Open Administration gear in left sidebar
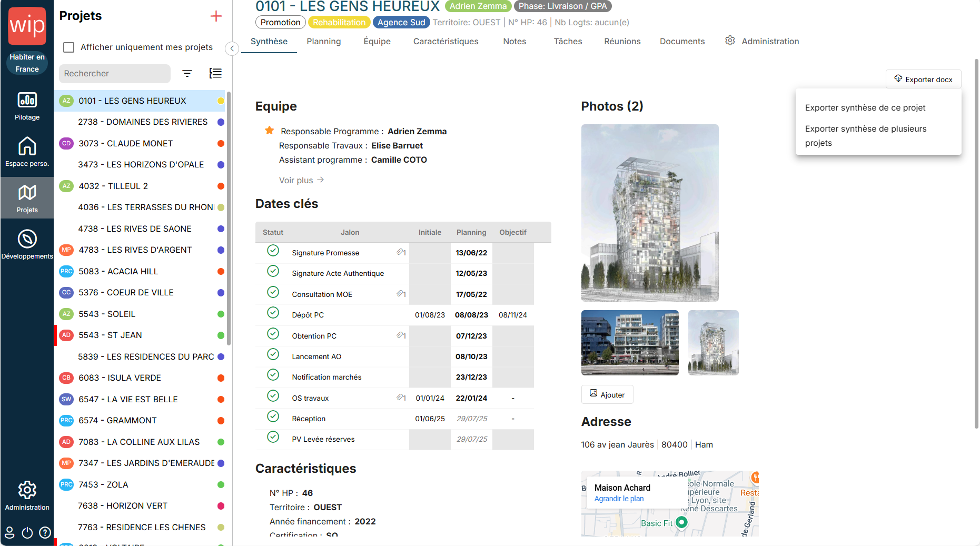This screenshot has width=980, height=546. (27, 490)
